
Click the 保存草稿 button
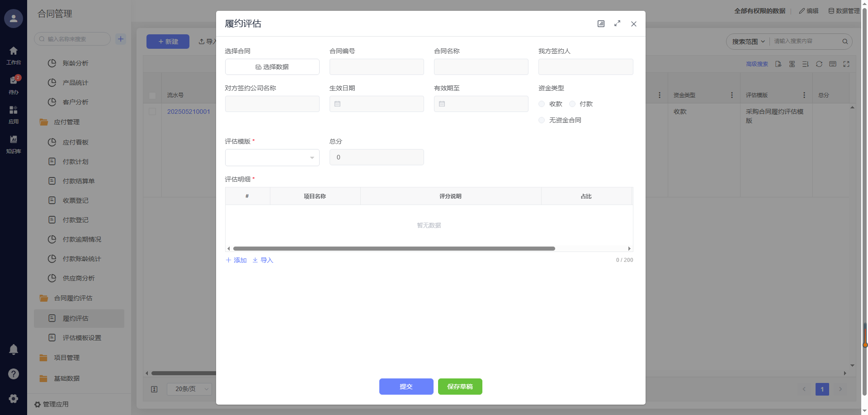point(460,387)
